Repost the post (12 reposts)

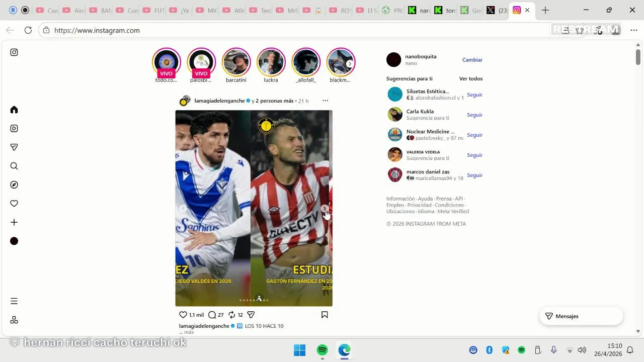[x=231, y=315]
